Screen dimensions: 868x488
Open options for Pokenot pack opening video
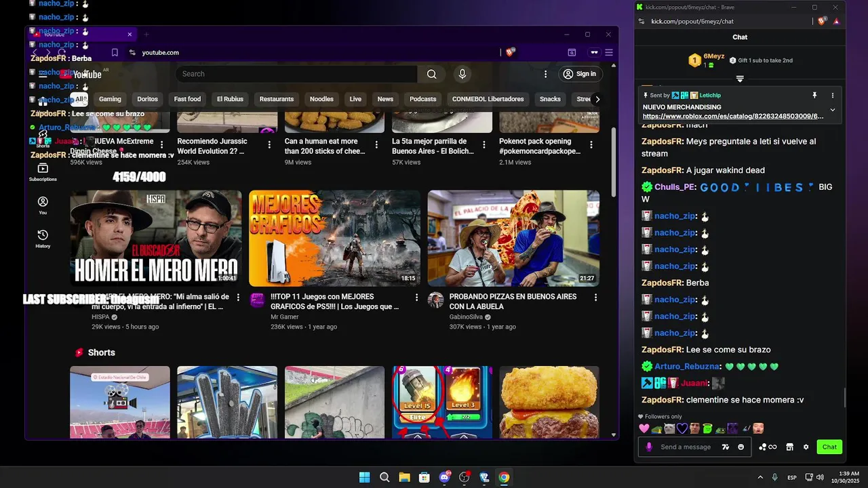(591, 144)
